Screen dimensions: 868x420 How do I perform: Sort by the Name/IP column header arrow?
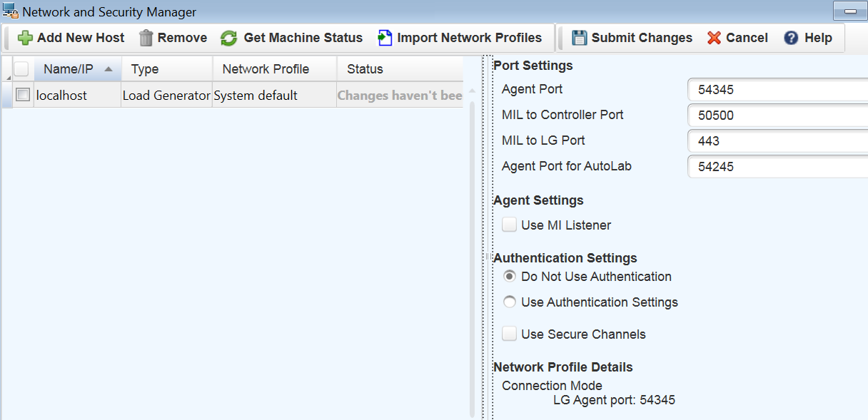[108, 69]
